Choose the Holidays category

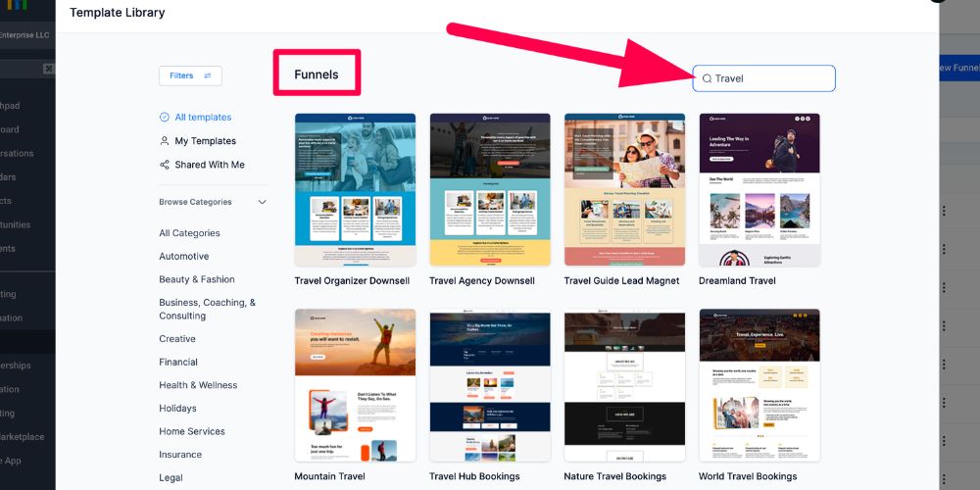177,408
